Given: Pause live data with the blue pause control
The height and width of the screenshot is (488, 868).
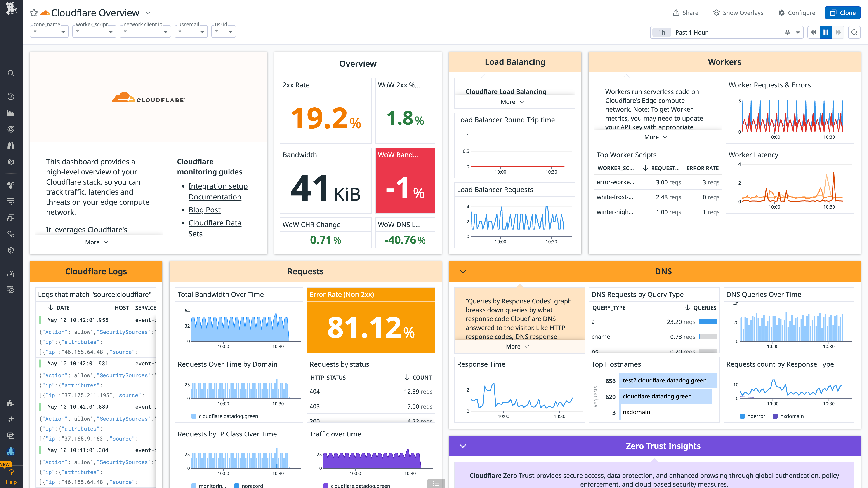Looking at the screenshot, I should coord(826,32).
